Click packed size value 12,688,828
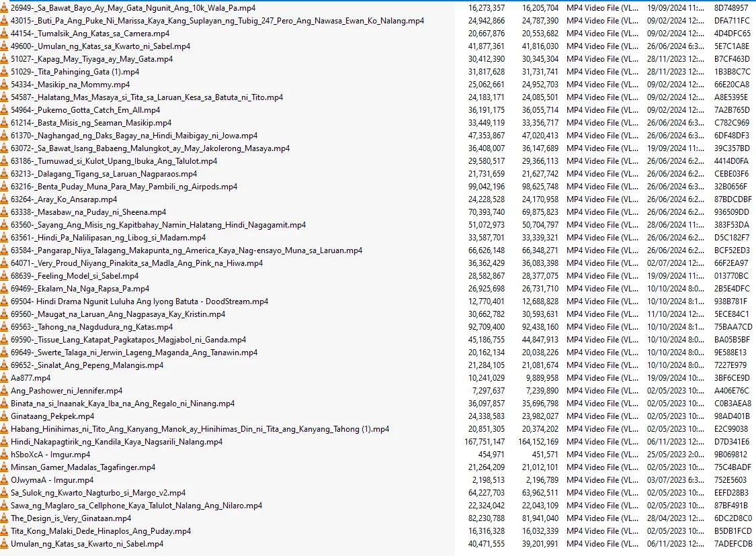Viewport: 756px width, 556px height. [540, 302]
